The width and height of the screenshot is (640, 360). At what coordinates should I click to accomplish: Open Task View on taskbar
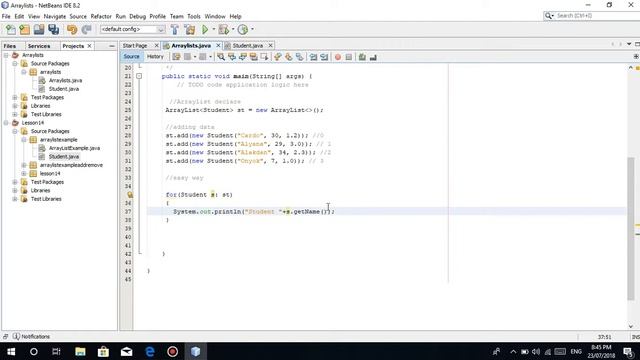(56, 351)
